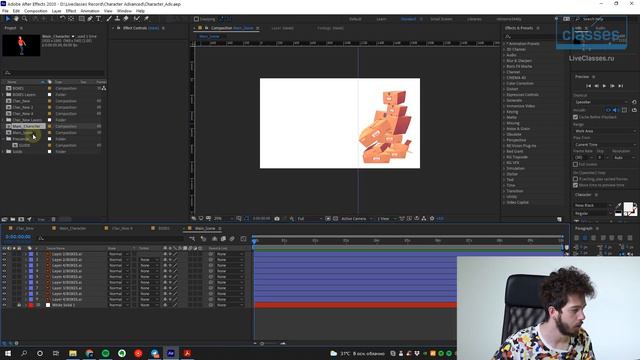Select the Eraser tool
Viewport: 640px width, 360px height.
[x=126, y=19]
